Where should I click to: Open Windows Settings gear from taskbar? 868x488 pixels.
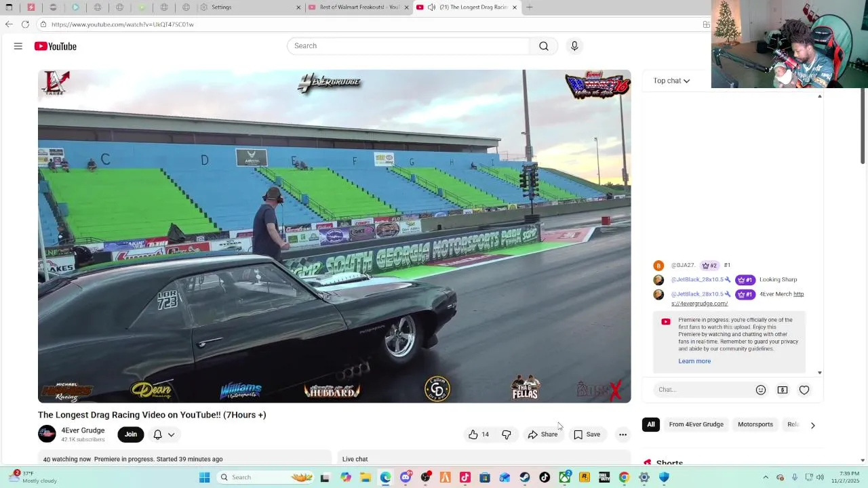click(x=644, y=477)
